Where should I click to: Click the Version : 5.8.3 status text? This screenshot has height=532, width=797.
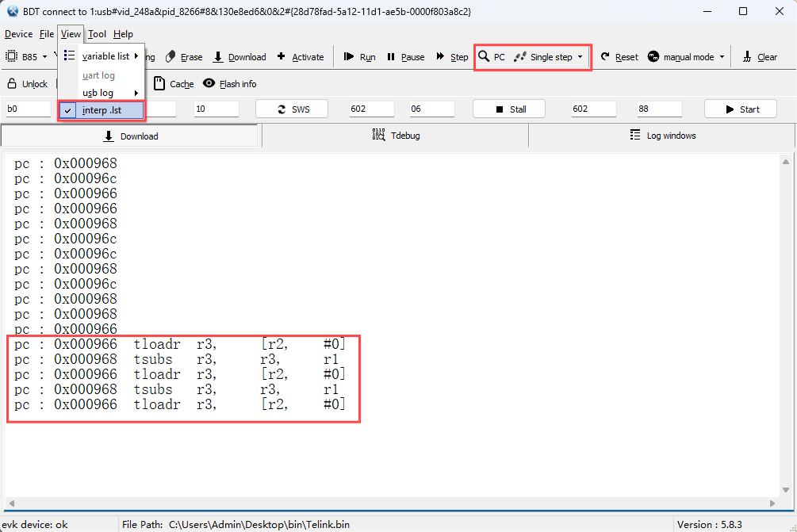[x=710, y=524]
